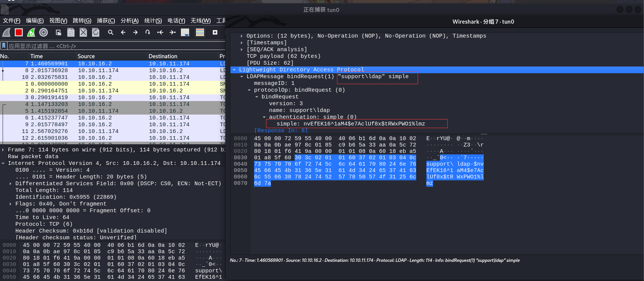Screen dimensions: 644x281
Task: Select packet 10 at time 2.032675831
Action: click(113, 77)
